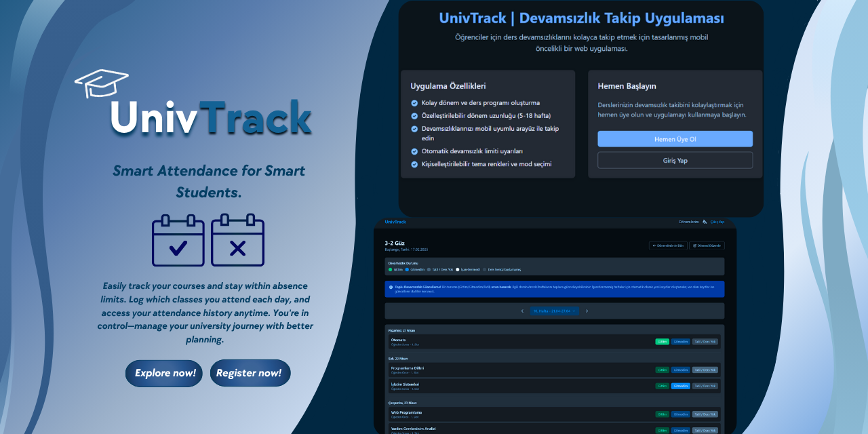Click 'Başlangıç Tarihi: 17.02.2025' text
868x434 pixels.
point(406,250)
